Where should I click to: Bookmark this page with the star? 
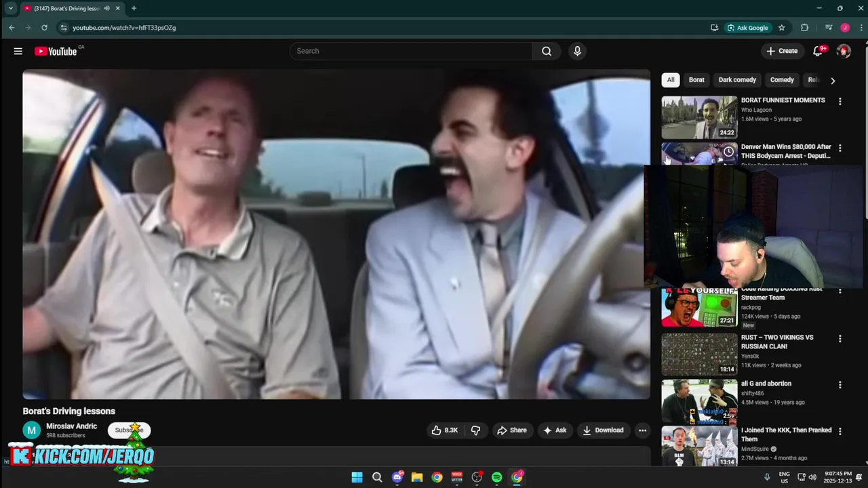pos(781,28)
